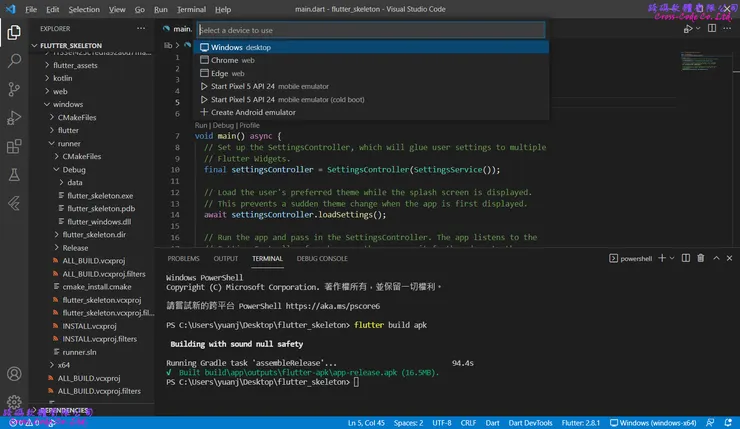This screenshot has height=429, width=740.
Task: Switch to the PROBLEMS tab
Action: coord(183,258)
